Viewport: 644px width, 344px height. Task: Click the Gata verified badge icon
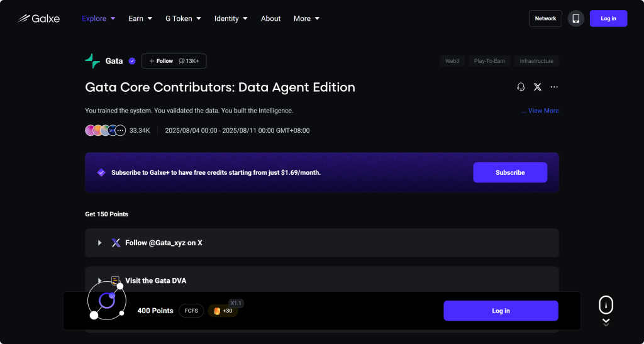[132, 61]
